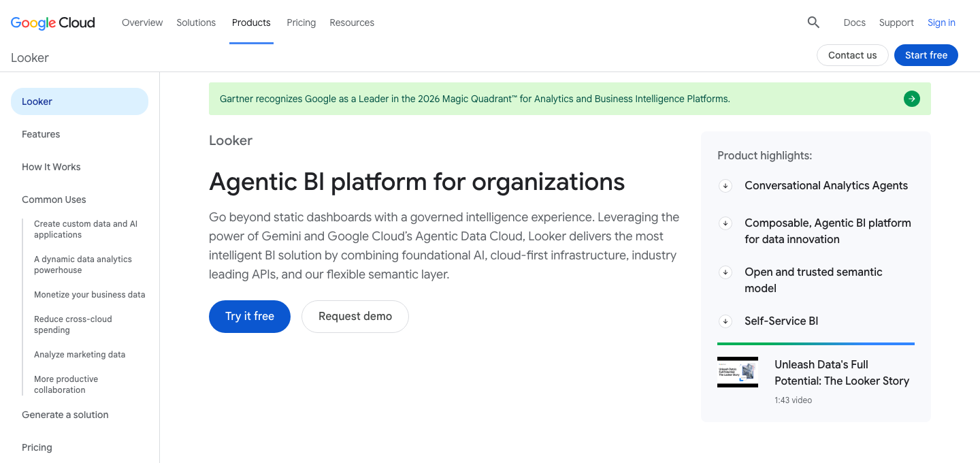Click the Start free button
The image size is (980, 463).
tap(926, 55)
